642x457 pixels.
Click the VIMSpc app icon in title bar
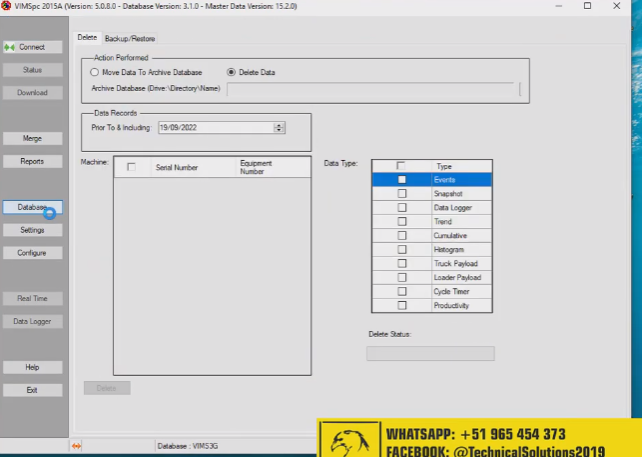pyautogui.click(x=6, y=6)
